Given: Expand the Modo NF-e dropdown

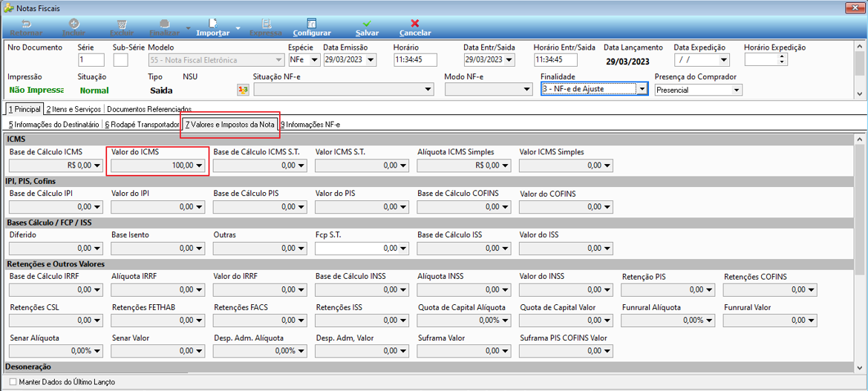Looking at the screenshot, I should click(x=526, y=90).
